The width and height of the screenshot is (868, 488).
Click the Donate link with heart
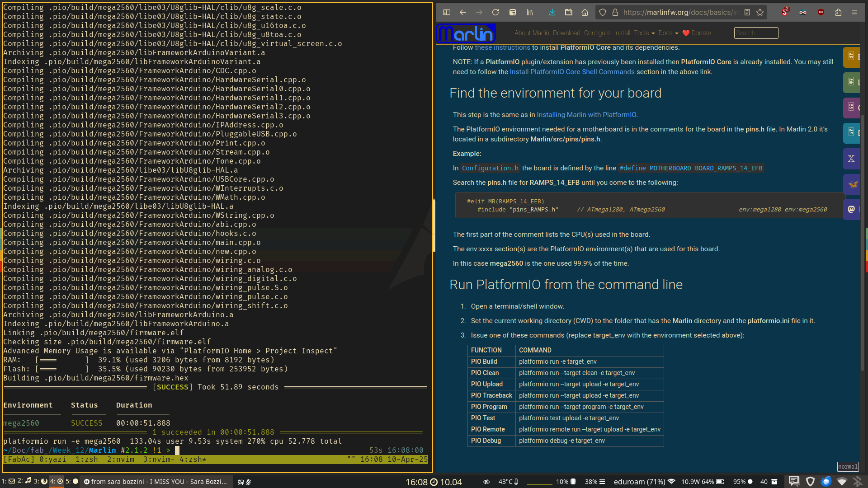(x=697, y=33)
